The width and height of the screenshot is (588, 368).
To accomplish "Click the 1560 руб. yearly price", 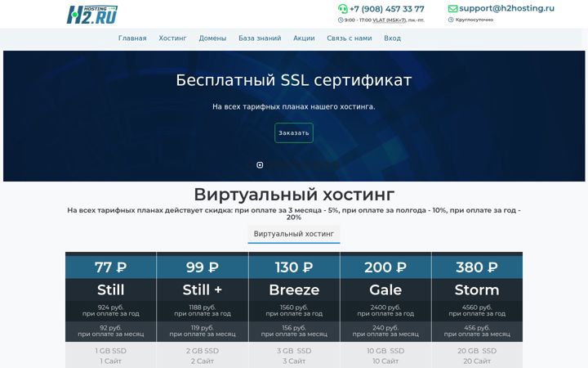I will pyautogui.click(x=294, y=307).
